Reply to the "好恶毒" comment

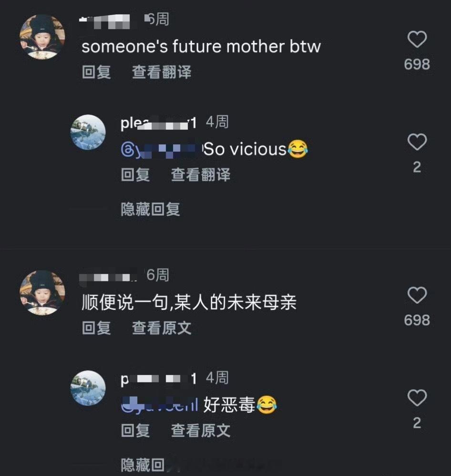[135, 431]
